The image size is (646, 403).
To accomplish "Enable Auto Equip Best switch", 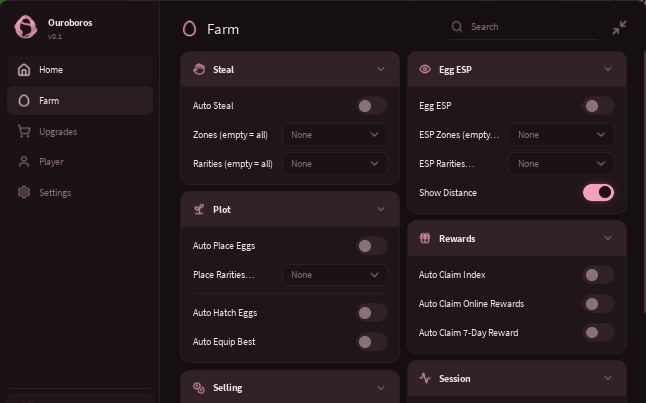I will 372,342.
